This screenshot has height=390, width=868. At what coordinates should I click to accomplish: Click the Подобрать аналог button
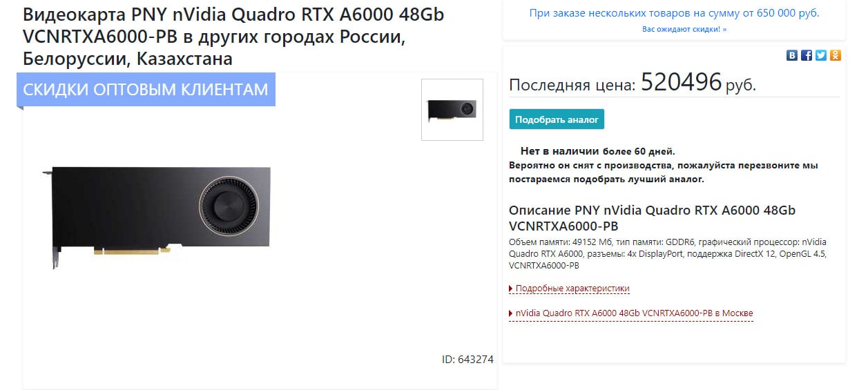pos(557,119)
